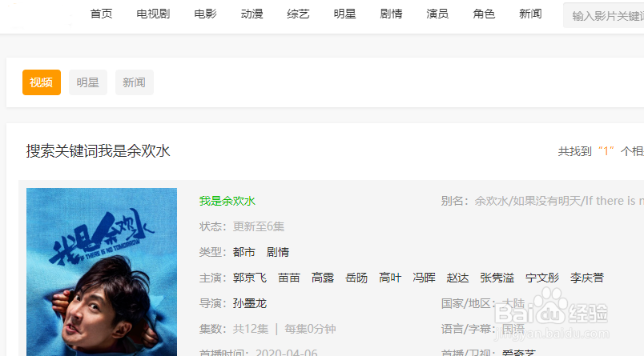644x356 pixels.
Task: Open the 我是余欢水 poster thumbnail
Action: click(x=102, y=272)
